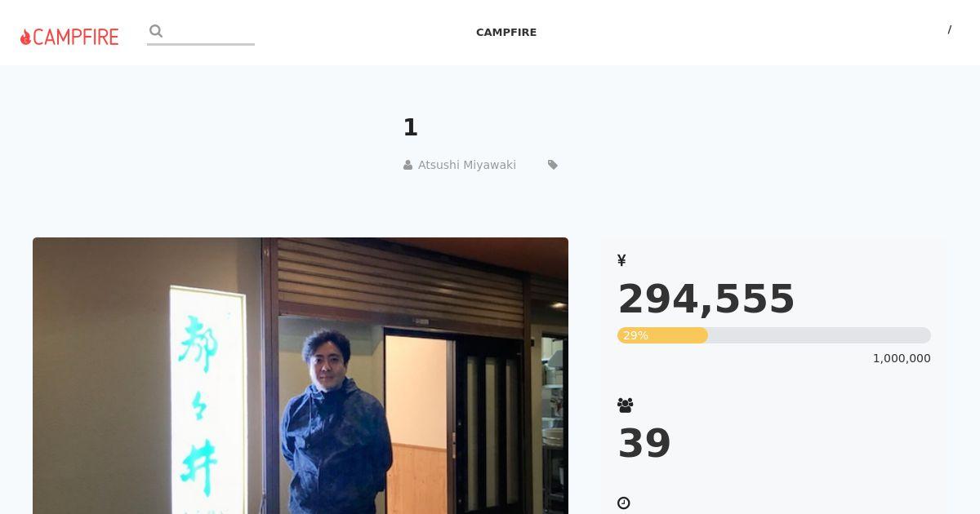Click the clock remaining-time icon
This screenshot has height=514, width=980.
click(x=624, y=503)
